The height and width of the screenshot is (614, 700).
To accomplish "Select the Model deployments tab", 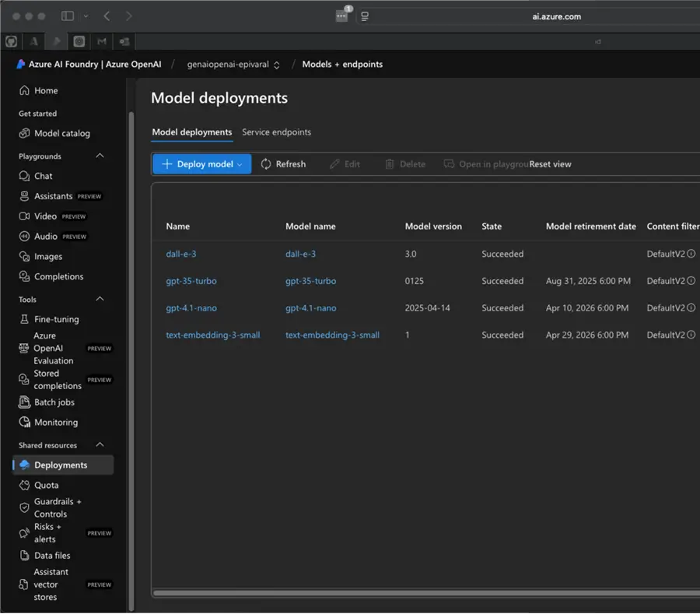I will click(191, 132).
